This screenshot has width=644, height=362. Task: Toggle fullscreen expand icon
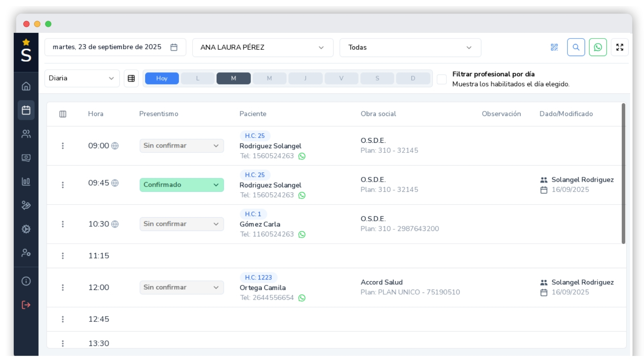click(620, 47)
